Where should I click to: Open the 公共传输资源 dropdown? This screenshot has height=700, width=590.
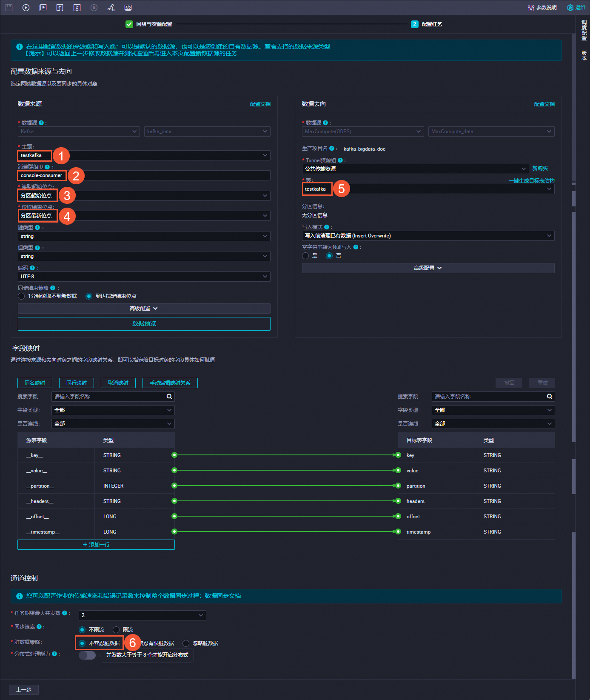click(415, 169)
